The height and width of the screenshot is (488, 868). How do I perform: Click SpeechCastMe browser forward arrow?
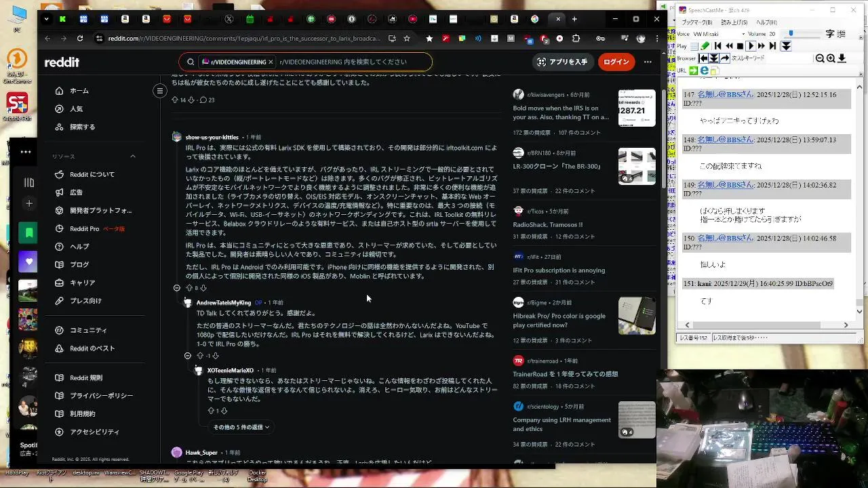[725, 59]
